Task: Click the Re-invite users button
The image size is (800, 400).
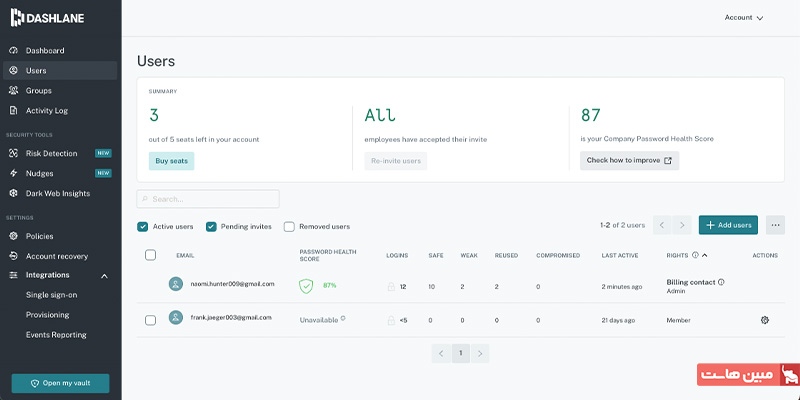Action: [396, 161]
